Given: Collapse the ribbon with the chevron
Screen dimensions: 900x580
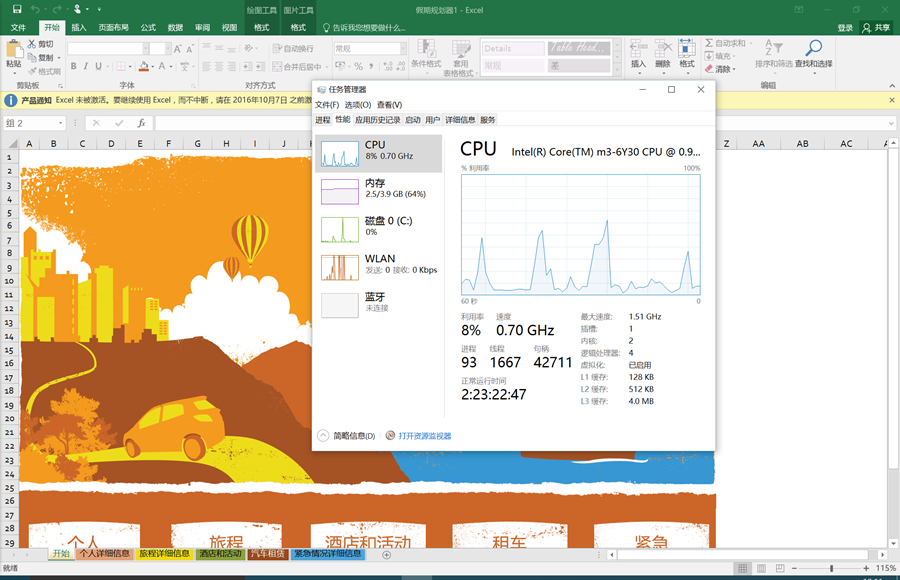Looking at the screenshot, I should 889,85.
